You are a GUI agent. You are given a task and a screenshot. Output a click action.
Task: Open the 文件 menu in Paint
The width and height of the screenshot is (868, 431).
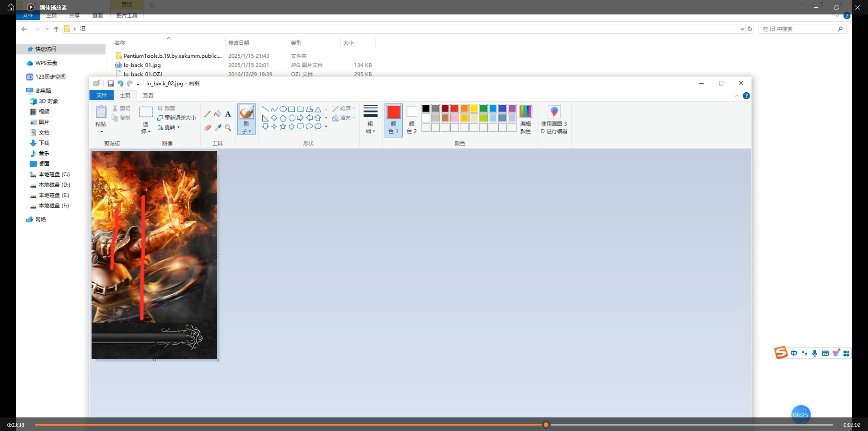point(101,95)
